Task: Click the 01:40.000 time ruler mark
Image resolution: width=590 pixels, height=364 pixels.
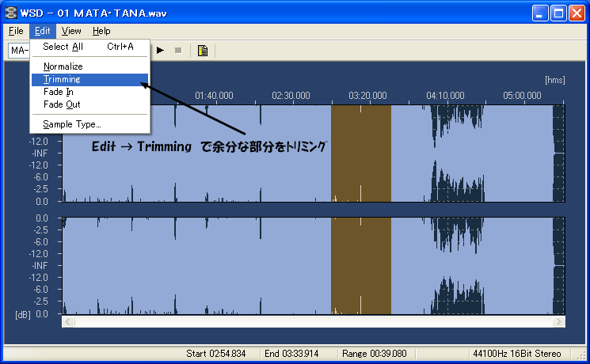Action: pyautogui.click(x=214, y=96)
